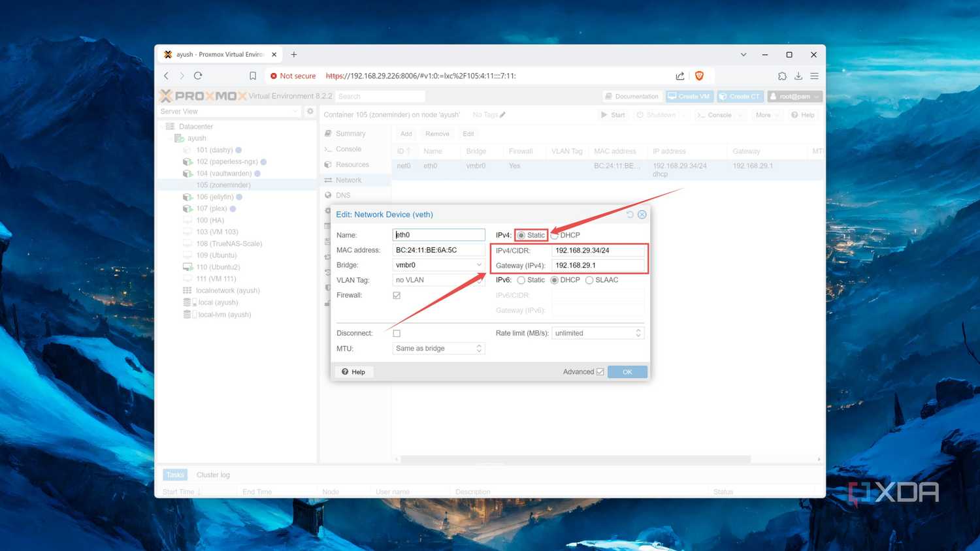Click the VLAN Tag field

pos(438,280)
